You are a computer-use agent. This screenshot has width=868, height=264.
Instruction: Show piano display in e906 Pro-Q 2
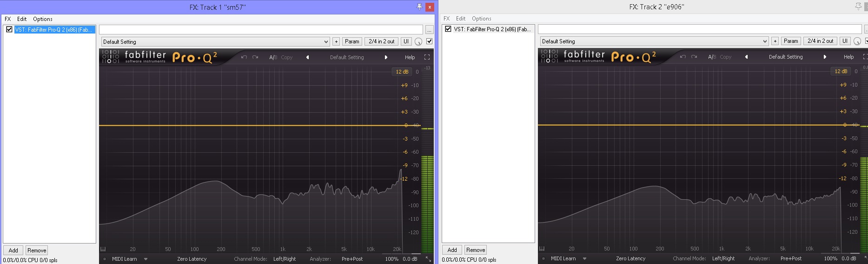542,249
